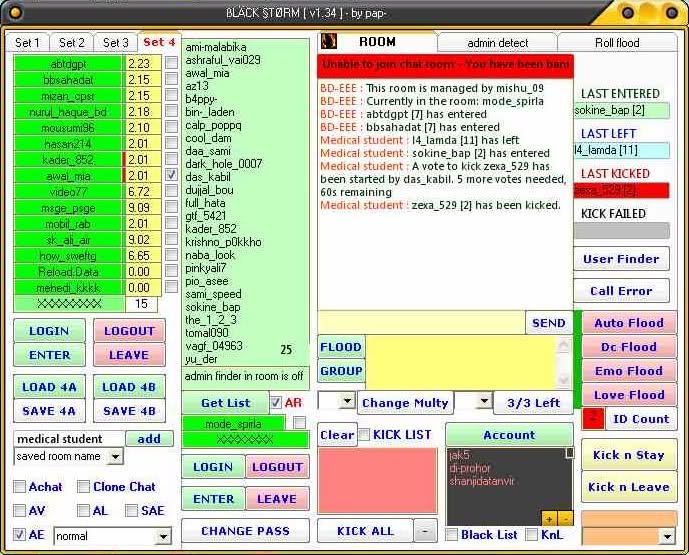This screenshot has height=555, width=689.
Task: Switch to Set 2 tab
Action: tap(71, 43)
